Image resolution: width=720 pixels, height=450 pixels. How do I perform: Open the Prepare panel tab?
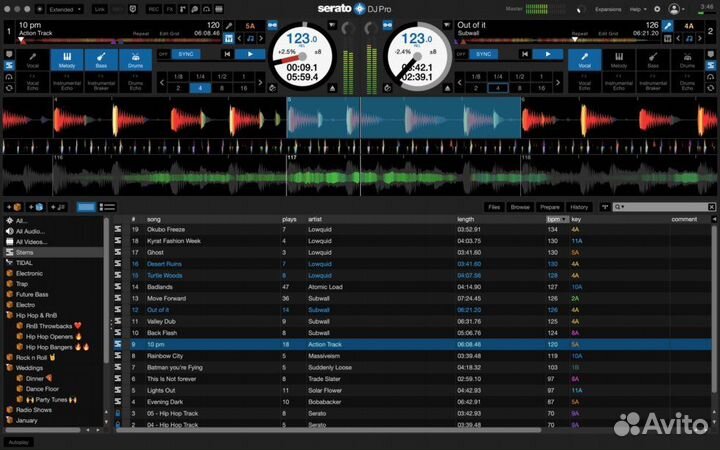point(550,207)
